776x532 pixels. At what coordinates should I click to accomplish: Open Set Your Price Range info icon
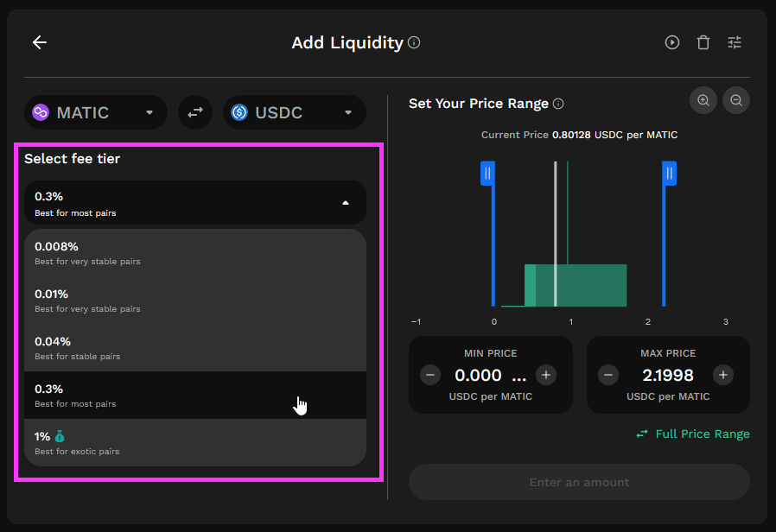[x=558, y=104]
